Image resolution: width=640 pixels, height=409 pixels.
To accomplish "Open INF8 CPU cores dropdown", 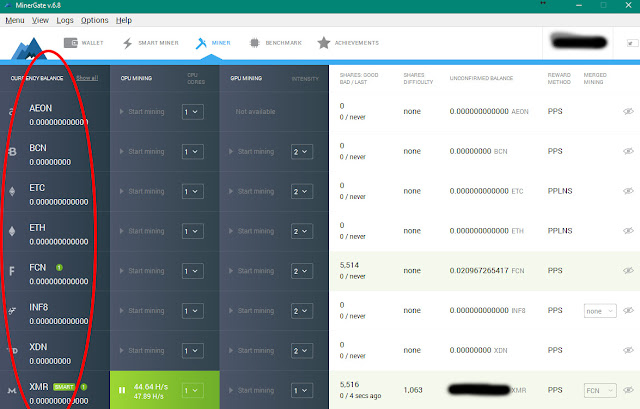I will 193,311.
